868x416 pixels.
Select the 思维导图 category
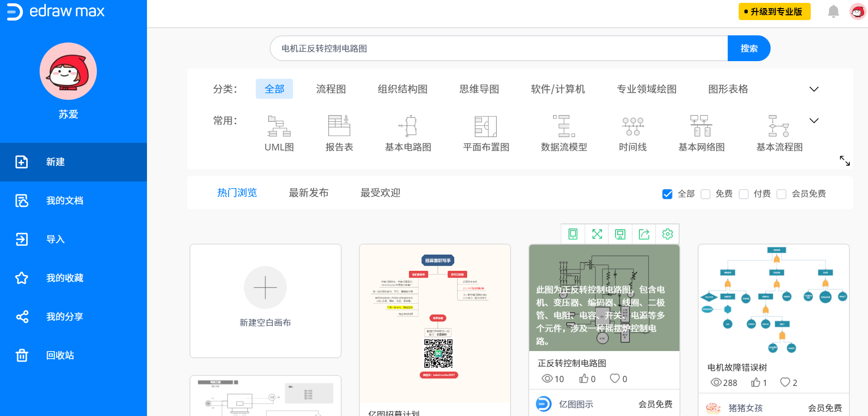479,89
